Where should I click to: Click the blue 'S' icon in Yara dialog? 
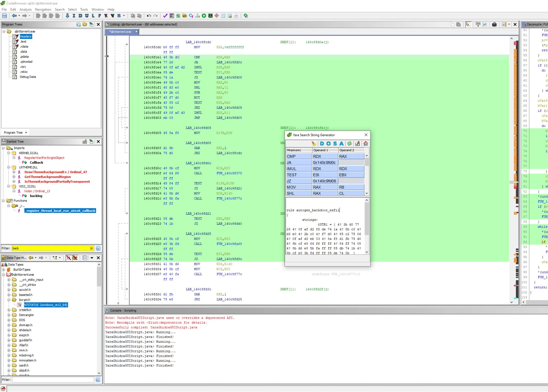click(335, 144)
